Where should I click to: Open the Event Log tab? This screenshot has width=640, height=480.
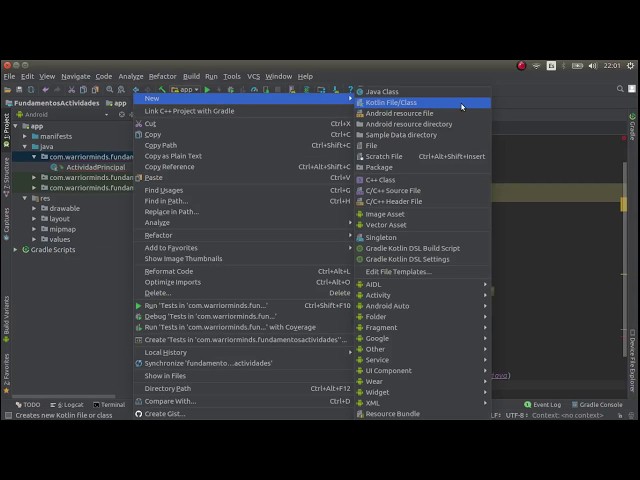tap(542, 405)
